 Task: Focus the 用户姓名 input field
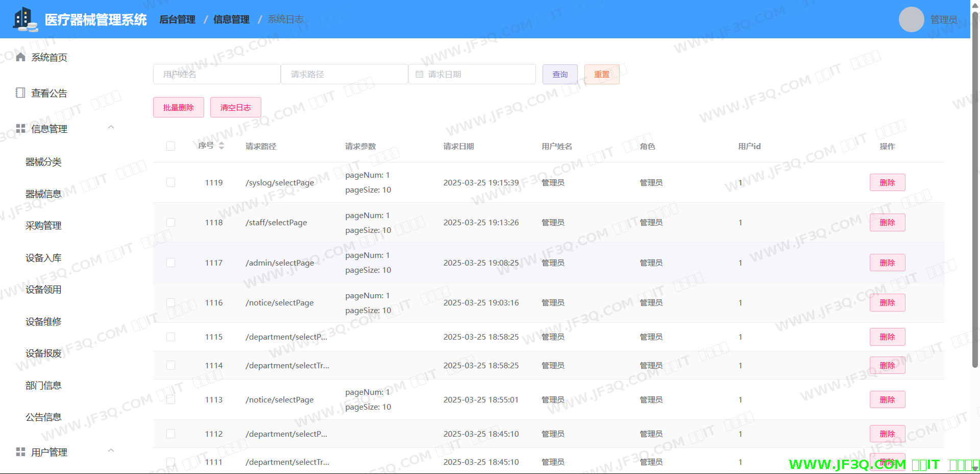coord(216,75)
